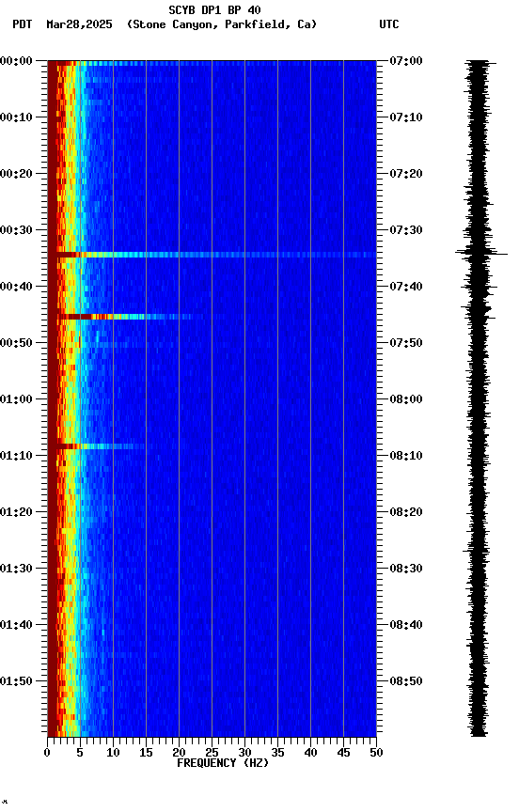Click the '01:00' PDT time label

coord(16,399)
